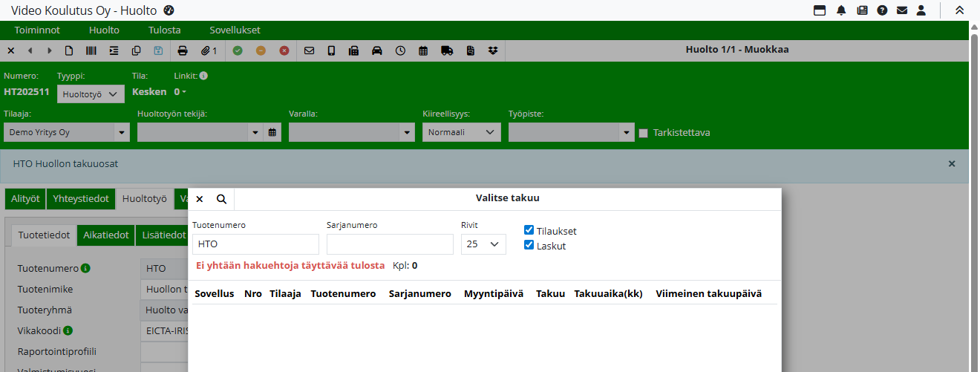Image resolution: width=980 pixels, height=372 pixels.
Task: Click the barcode icon in toolbar
Action: point(91,50)
